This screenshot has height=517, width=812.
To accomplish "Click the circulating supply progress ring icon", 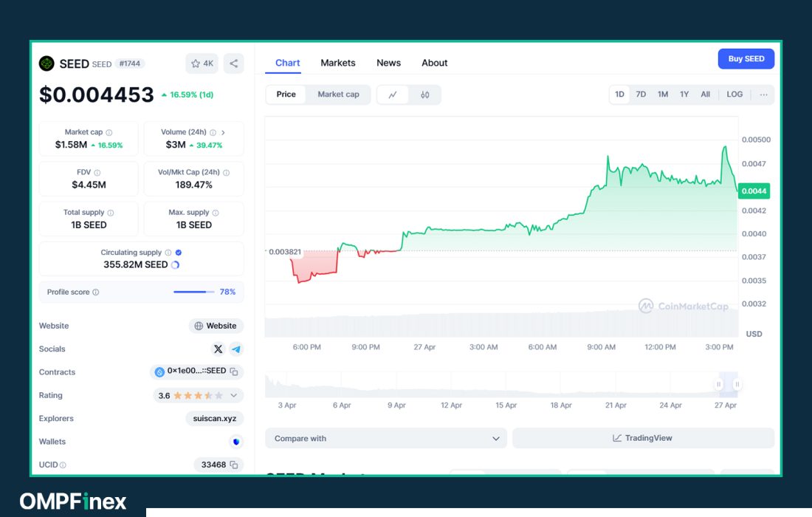I will (x=176, y=264).
